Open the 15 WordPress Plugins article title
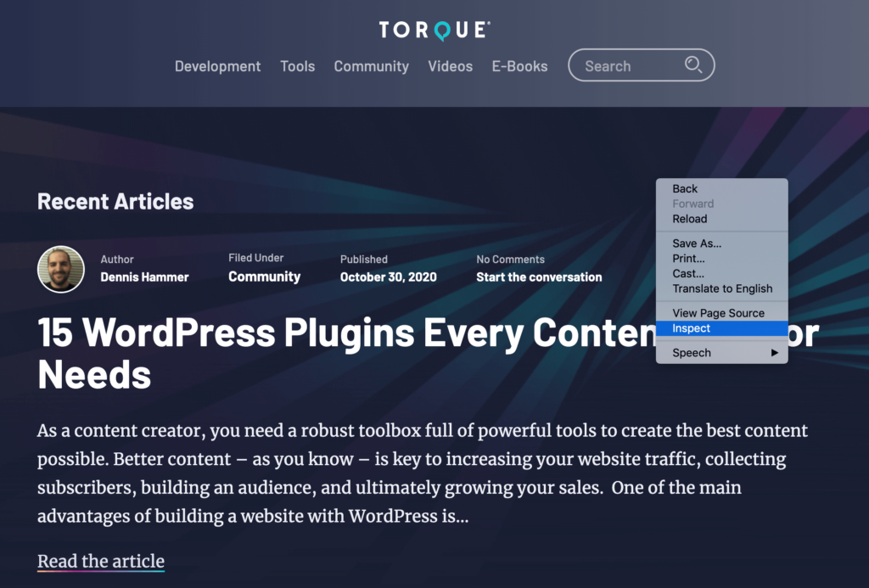The image size is (869, 588). tap(429, 354)
